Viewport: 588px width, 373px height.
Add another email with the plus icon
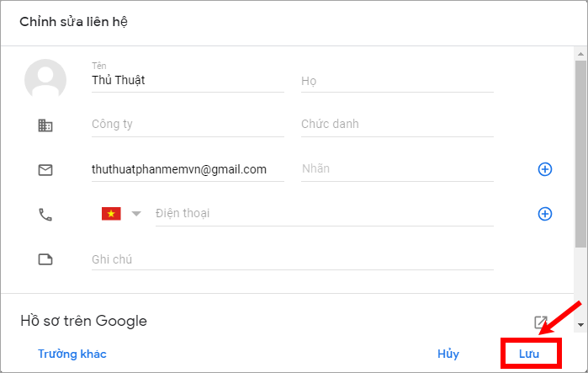(x=545, y=169)
